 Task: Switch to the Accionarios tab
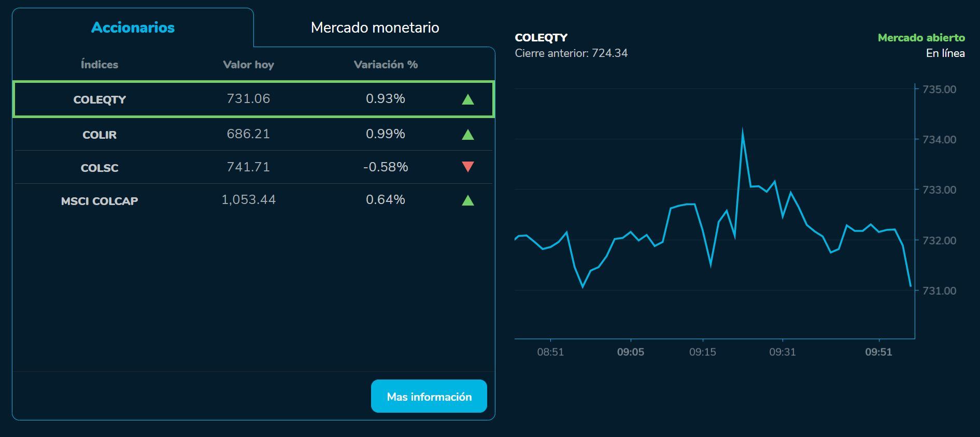[x=133, y=27]
